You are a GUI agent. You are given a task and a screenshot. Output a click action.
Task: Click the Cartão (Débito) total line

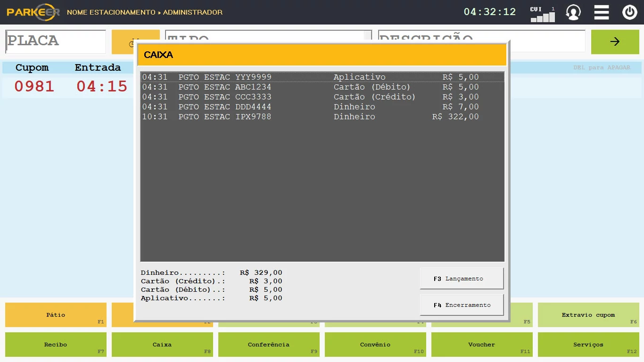pos(212,290)
